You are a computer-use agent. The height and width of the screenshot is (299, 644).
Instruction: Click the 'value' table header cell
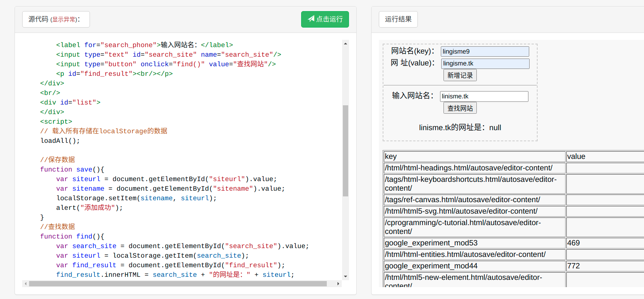click(605, 156)
